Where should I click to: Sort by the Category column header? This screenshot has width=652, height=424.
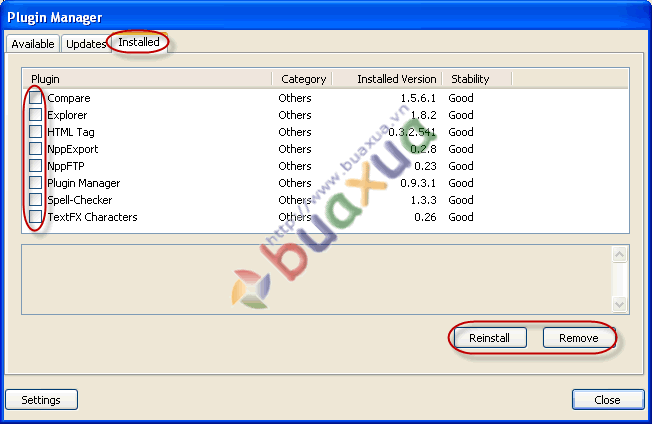click(302, 79)
